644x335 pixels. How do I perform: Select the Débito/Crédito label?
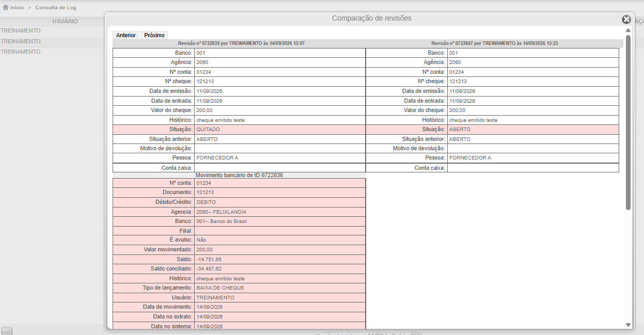(x=174, y=202)
